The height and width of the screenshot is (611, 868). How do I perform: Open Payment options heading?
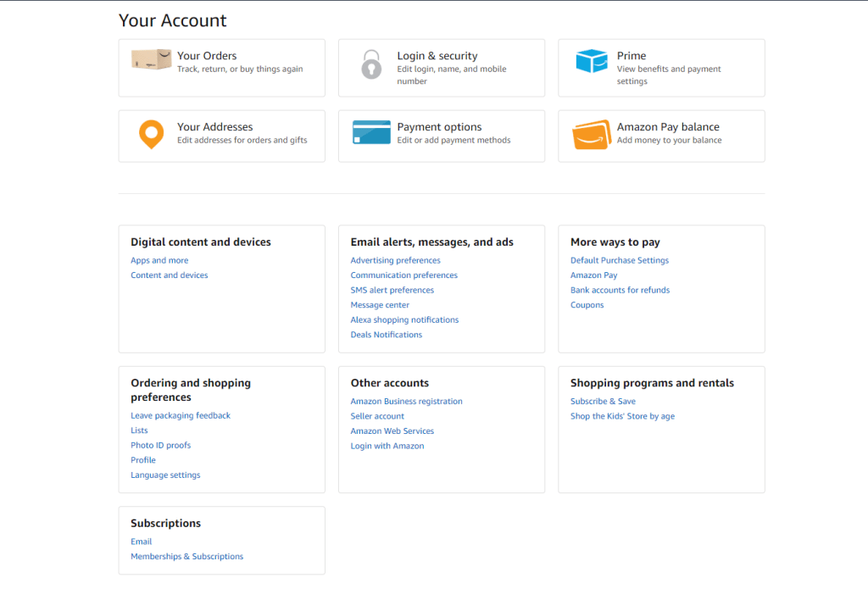click(440, 127)
